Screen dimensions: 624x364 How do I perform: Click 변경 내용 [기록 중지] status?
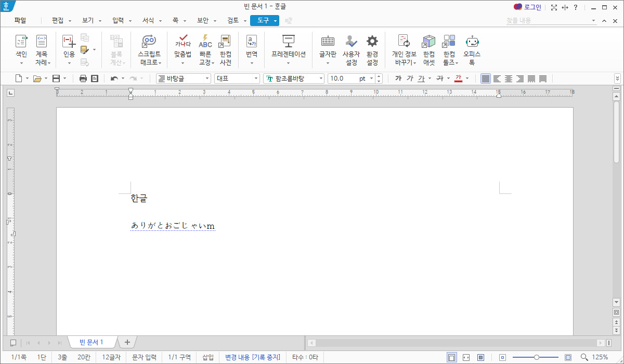pos(253,357)
